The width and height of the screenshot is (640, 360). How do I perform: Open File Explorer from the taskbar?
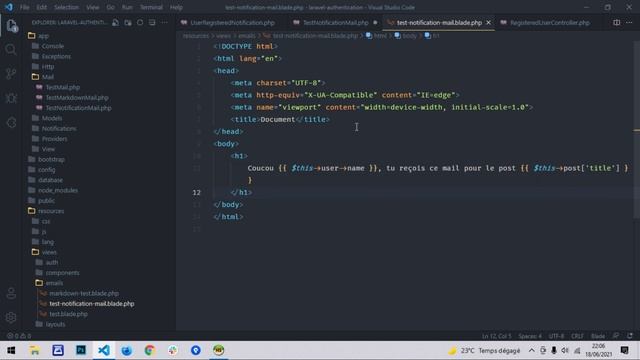coord(35,350)
